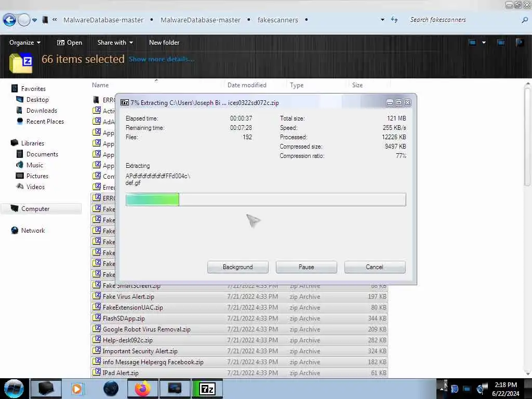Go back with the Explorer back arrow

tap(10, 20)
